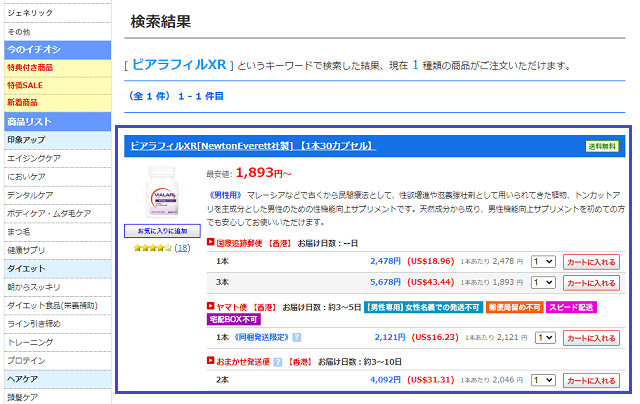
Task: Open help icon next to 同梱発送限定
Action: [x=297, y=337]
